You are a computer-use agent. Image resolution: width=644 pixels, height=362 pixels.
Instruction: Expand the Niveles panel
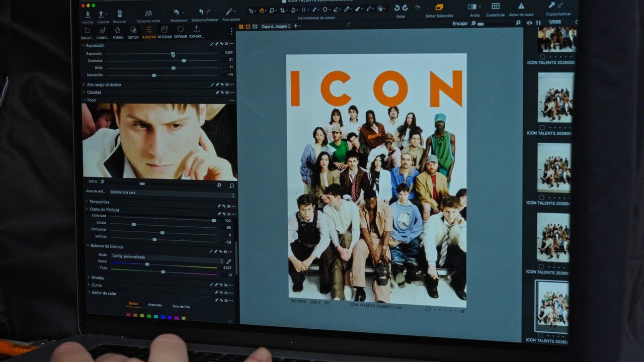(x=89, y=277)
